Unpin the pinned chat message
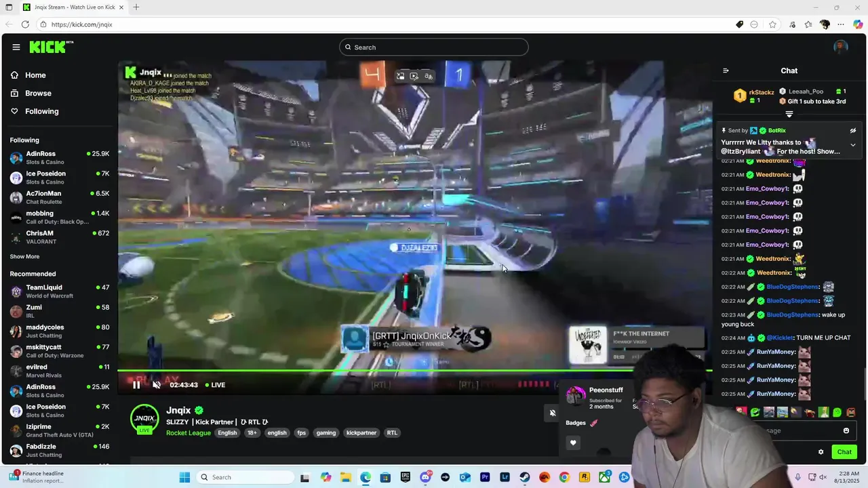This screenshot has width=868, height=488. [x=853, y=131]
